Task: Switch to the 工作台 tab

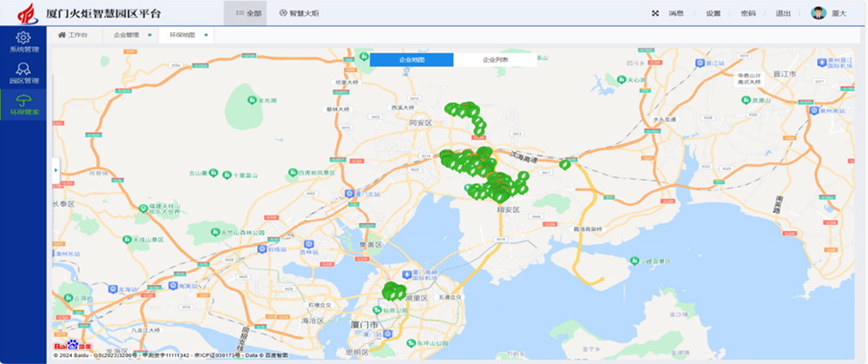Action: [73, 35]
